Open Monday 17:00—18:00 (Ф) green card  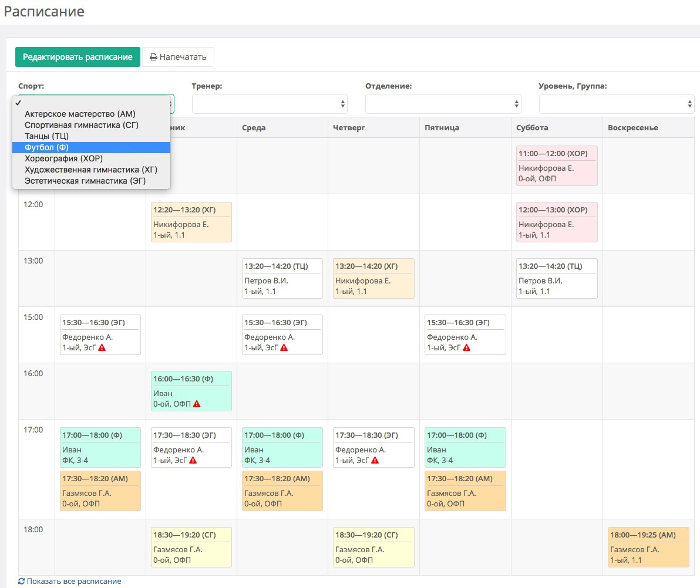click(x=100, y=448)
